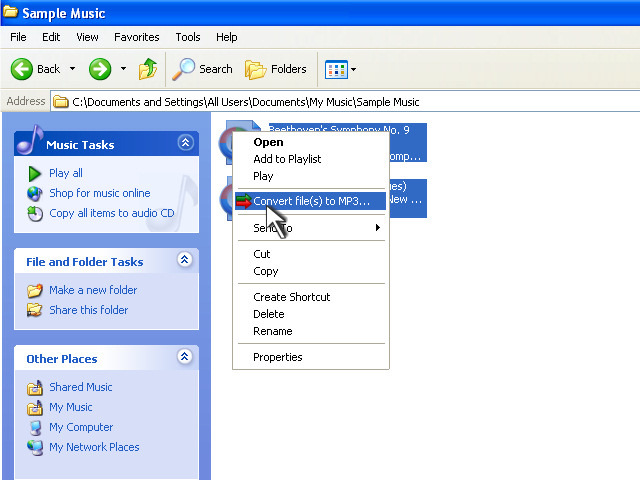Click the My Music folder icon
The image size is (640, 480).
coord(35,407)
